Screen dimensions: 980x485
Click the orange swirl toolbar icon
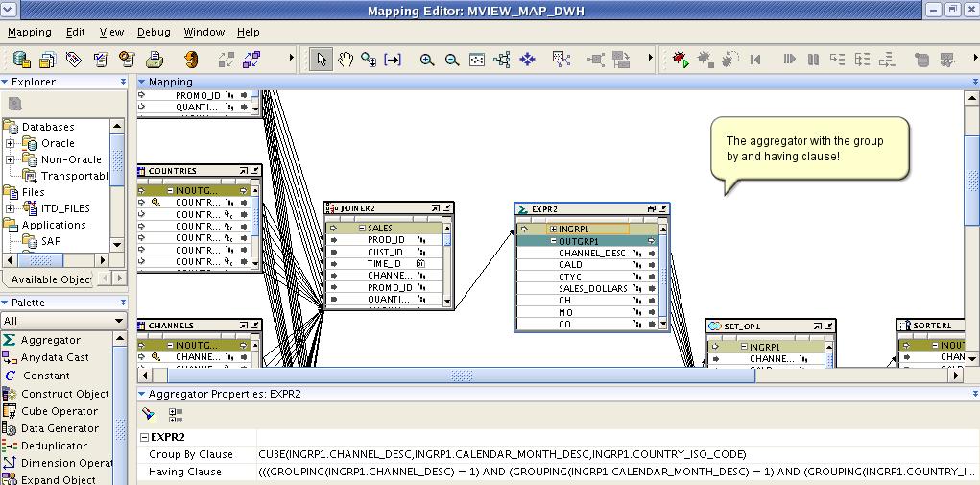pos(191,60)
